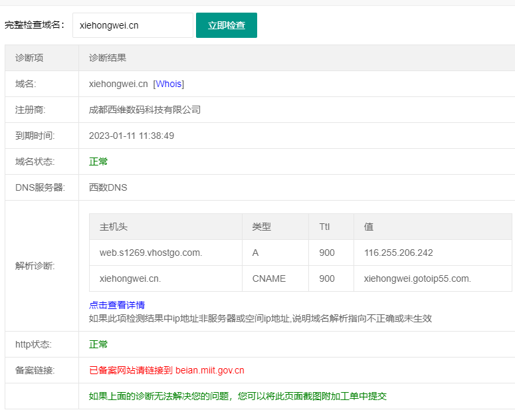Viewport: 515px width, 420px height.
Task: Click the http状态: row label
Action: [x=33, y=344]
